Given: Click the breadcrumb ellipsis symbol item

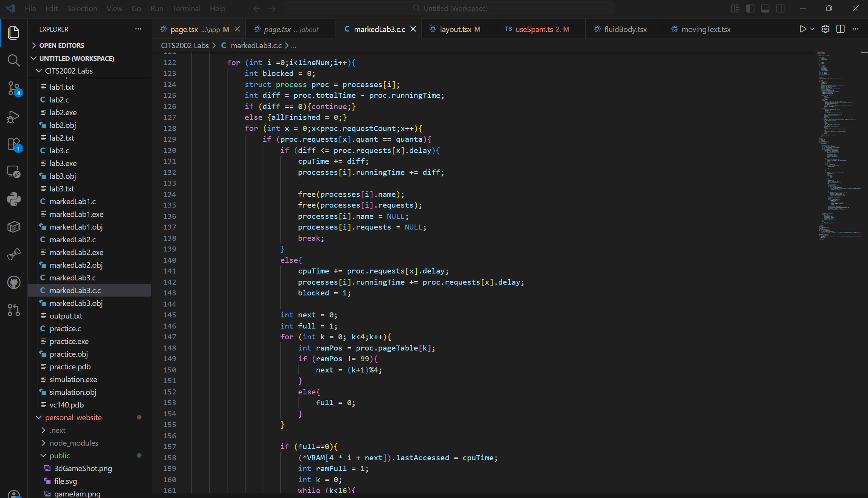Looking at the screenshot, I should tap(294, 45).
